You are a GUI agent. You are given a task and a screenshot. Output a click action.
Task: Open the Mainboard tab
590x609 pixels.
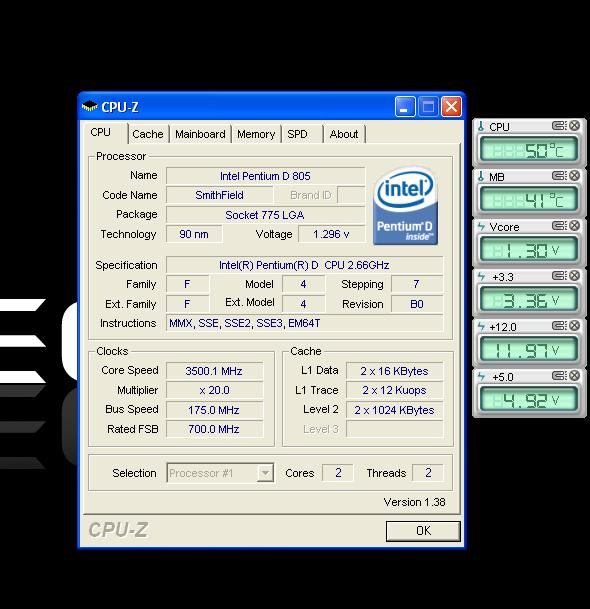click(x=200, y=134)
